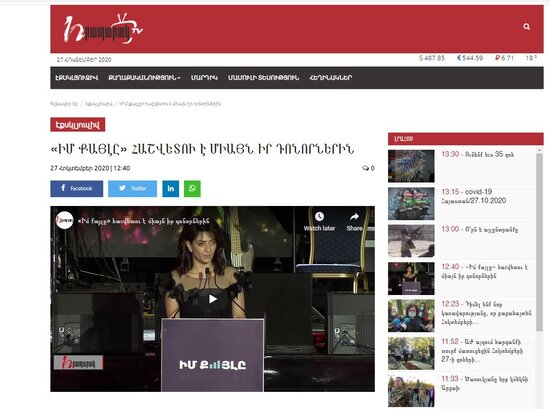550x409 pixels.
Task: Share article through WhatsApp icon
Action: click(192, 189)
